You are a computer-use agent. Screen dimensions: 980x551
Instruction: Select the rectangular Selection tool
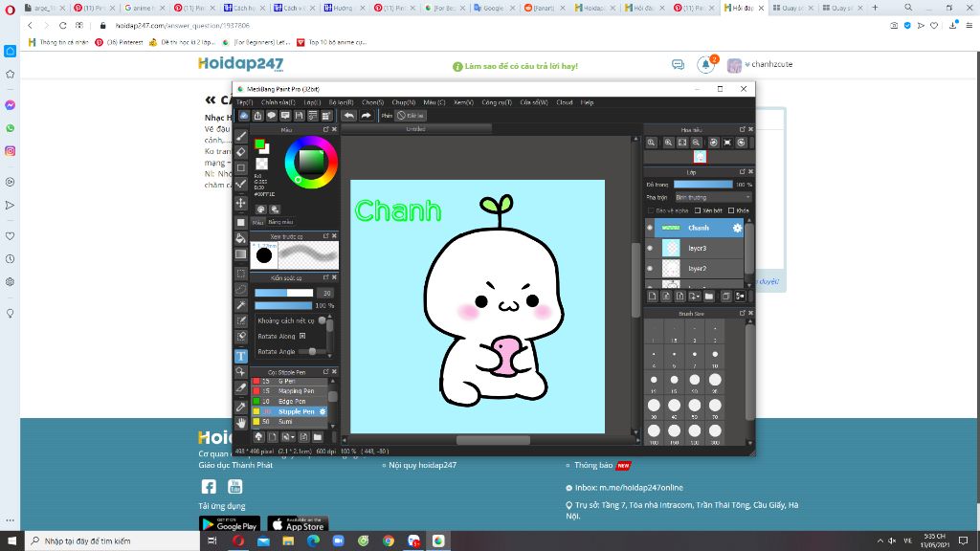(240, 274)
